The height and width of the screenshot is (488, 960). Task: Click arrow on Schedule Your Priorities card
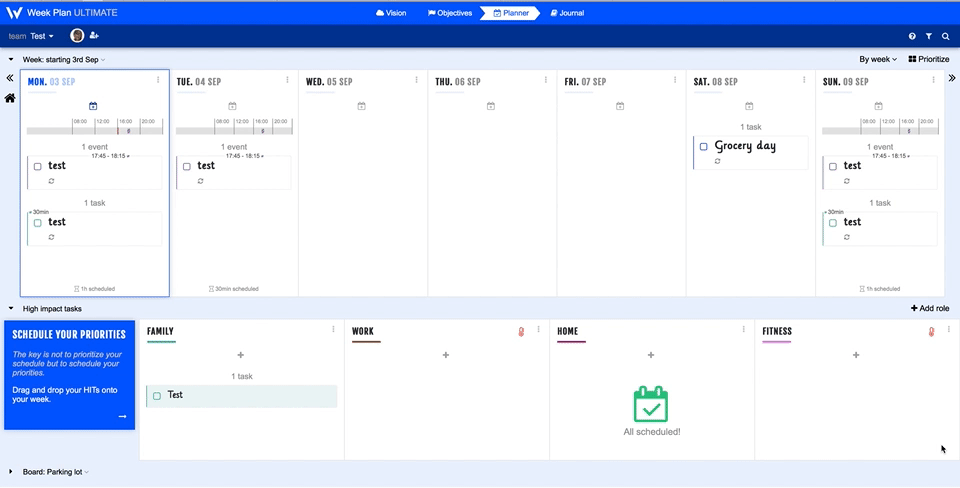coord(122,416)
